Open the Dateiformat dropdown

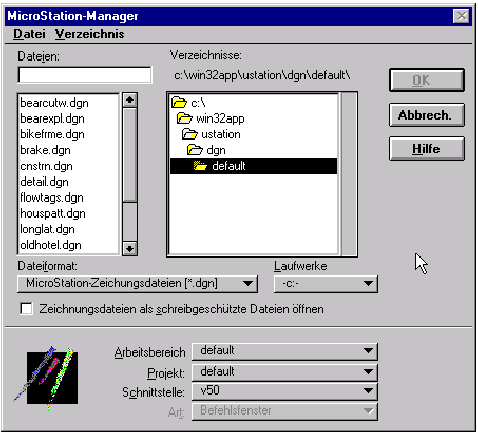click(x=137, y=284)
